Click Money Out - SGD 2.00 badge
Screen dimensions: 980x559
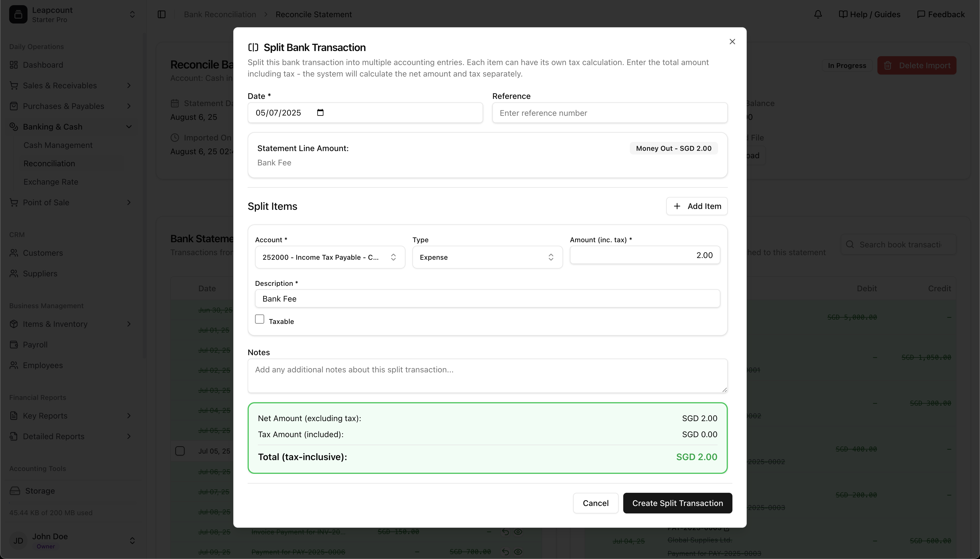pos(673,148)
